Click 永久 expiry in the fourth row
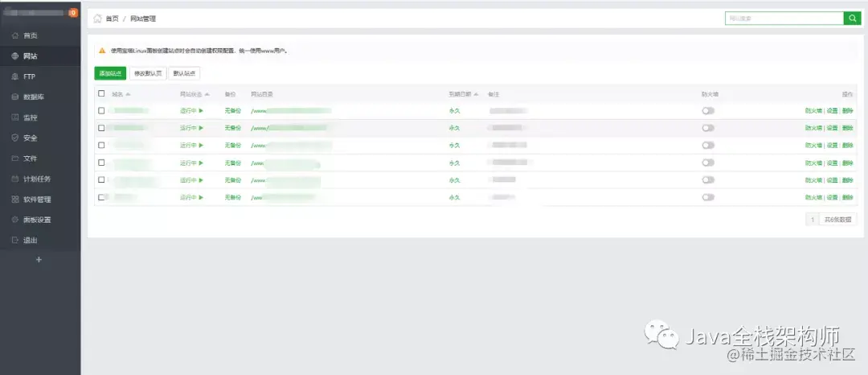Screen dimensions: 868x375 (x=454, y=163)
